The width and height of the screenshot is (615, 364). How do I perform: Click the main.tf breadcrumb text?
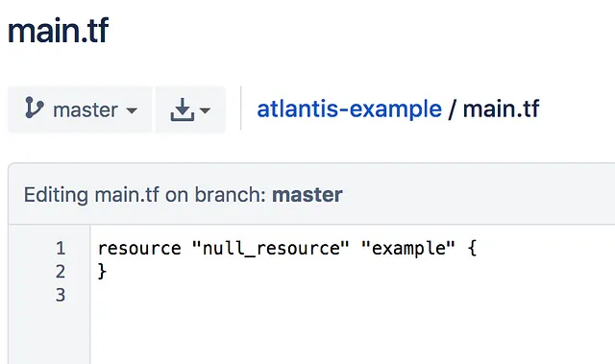501,109
